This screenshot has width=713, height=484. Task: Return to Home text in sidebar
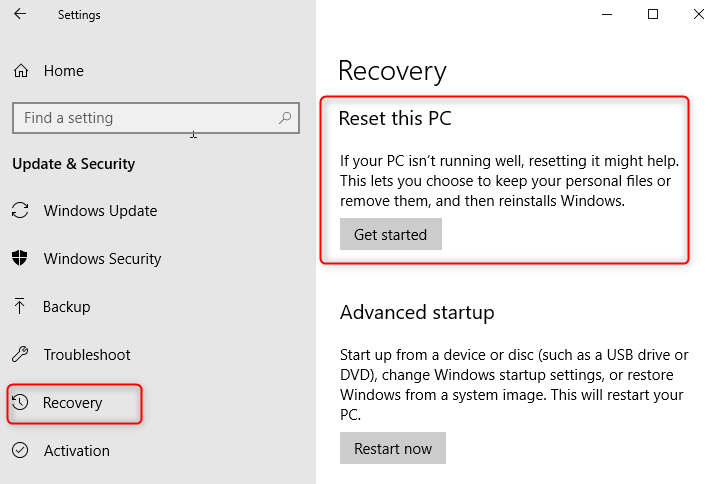coord(64,71)
